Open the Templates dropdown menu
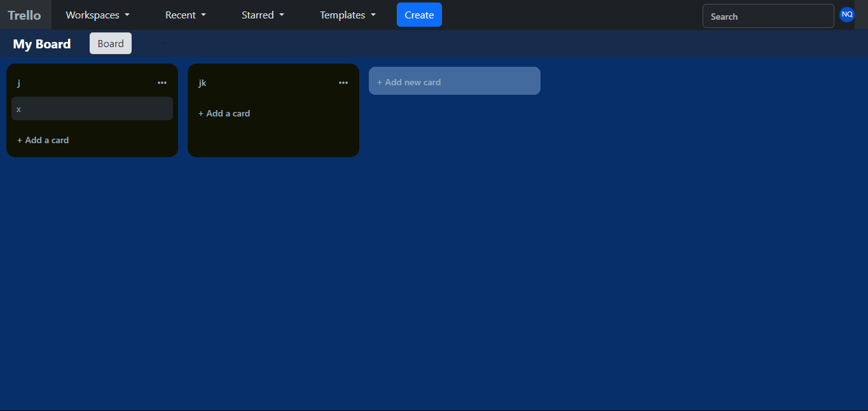Viewport: 868px width, 411px height. (x=348, y=15)
